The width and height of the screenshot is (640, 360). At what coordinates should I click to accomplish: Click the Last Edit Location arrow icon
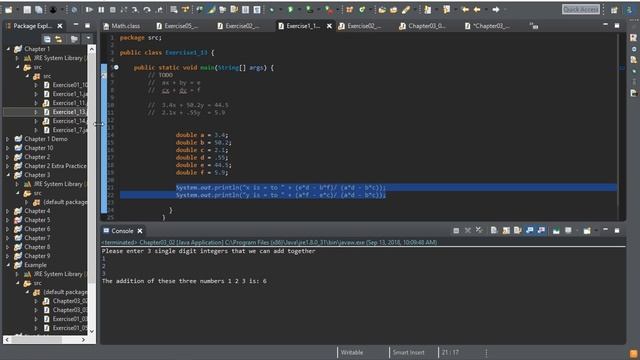pos(465,9)
